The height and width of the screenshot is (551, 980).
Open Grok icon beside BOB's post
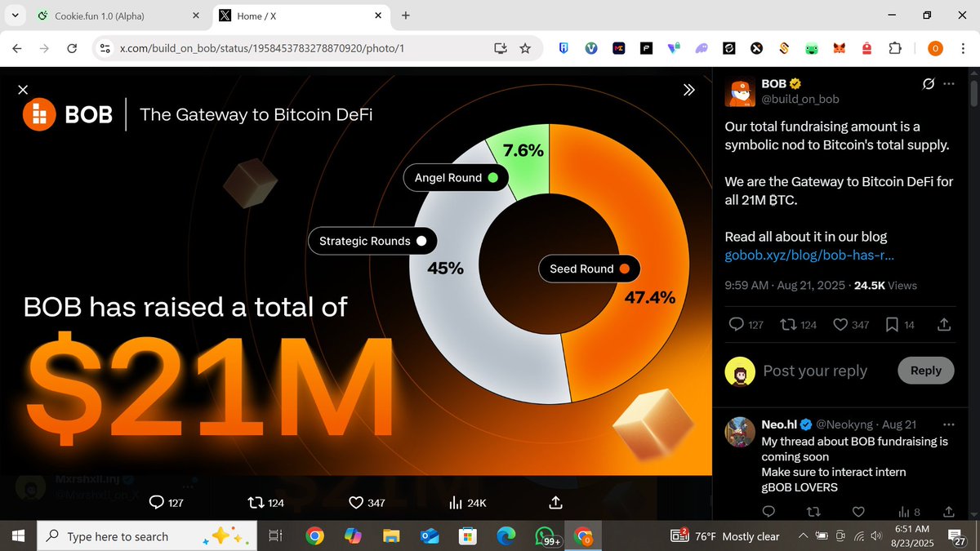click(x=928, y=84)
